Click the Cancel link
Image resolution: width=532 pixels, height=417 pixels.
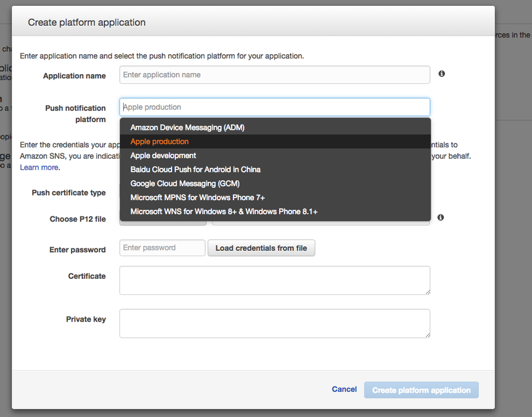(x=344, y=389)
